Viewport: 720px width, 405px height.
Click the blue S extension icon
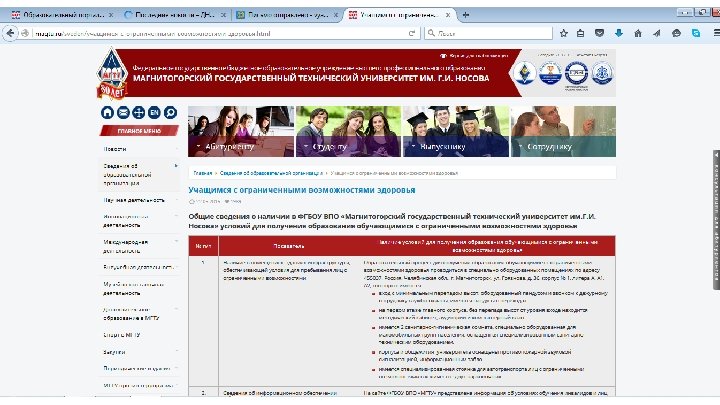pos(696,33)
